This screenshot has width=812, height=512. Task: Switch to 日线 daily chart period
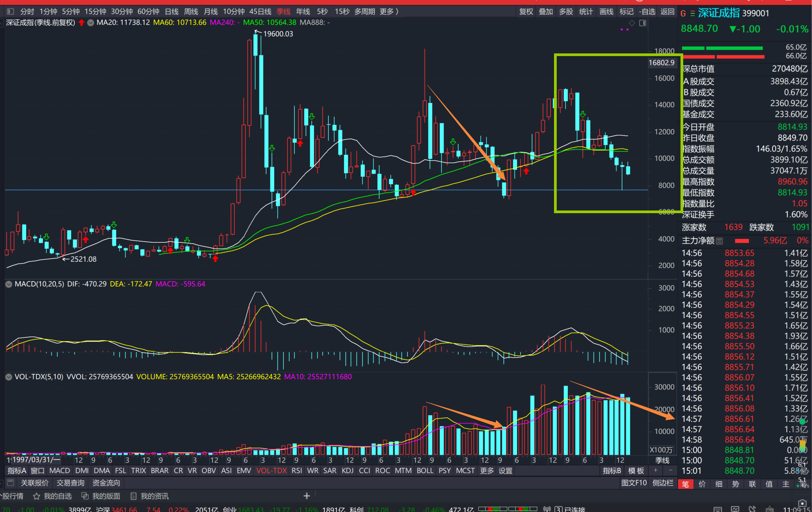pyautogui.click(x=171, y=12)
